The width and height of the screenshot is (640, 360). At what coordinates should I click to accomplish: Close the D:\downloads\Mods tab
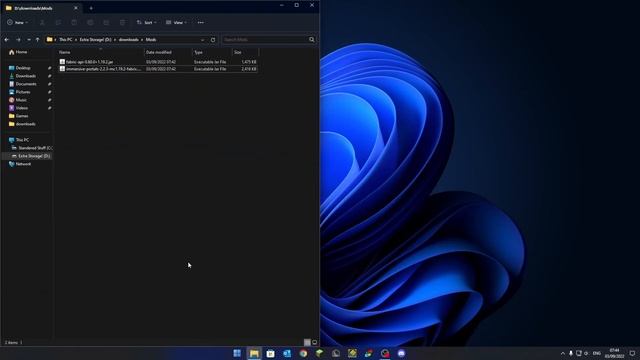[x=76, y=8]
